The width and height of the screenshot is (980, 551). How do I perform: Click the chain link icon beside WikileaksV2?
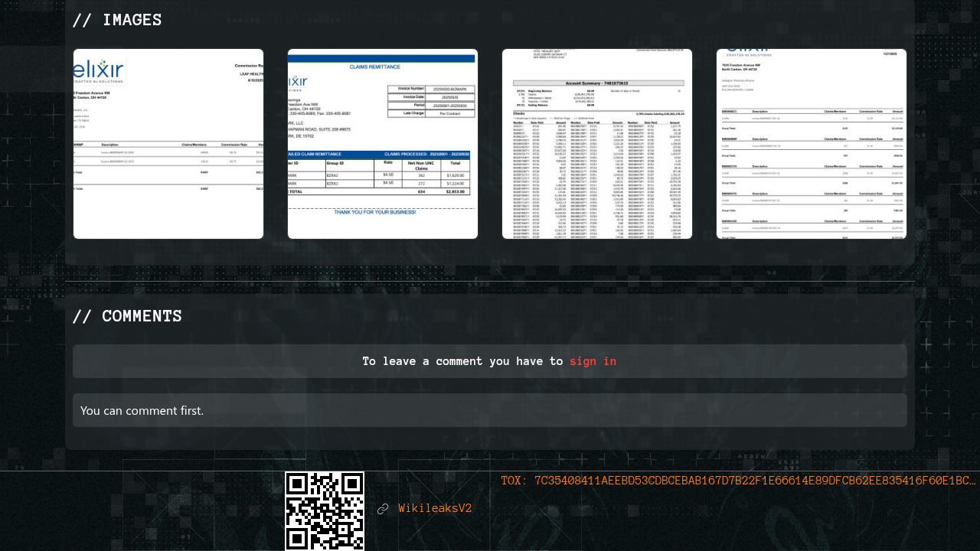383,509
